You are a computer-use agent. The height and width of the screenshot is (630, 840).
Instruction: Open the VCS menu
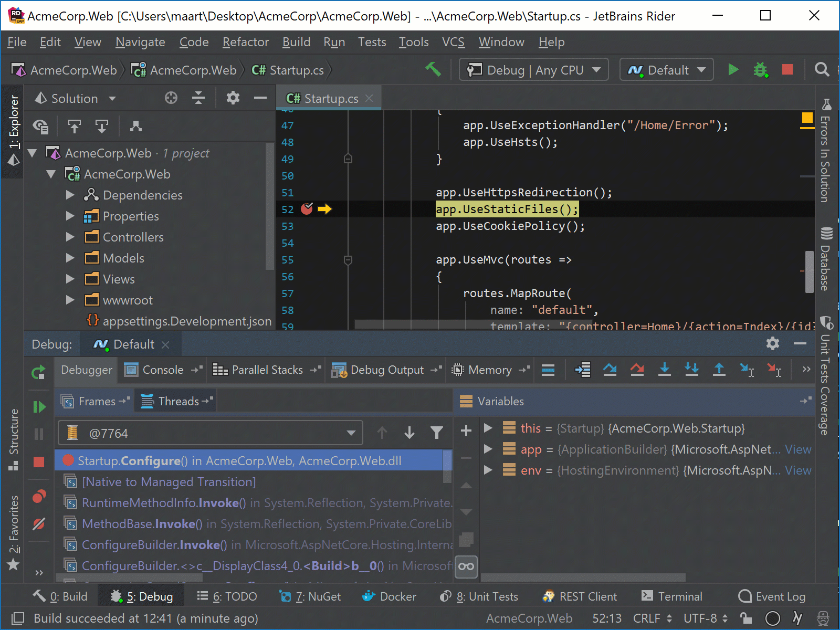pos(453,42)
